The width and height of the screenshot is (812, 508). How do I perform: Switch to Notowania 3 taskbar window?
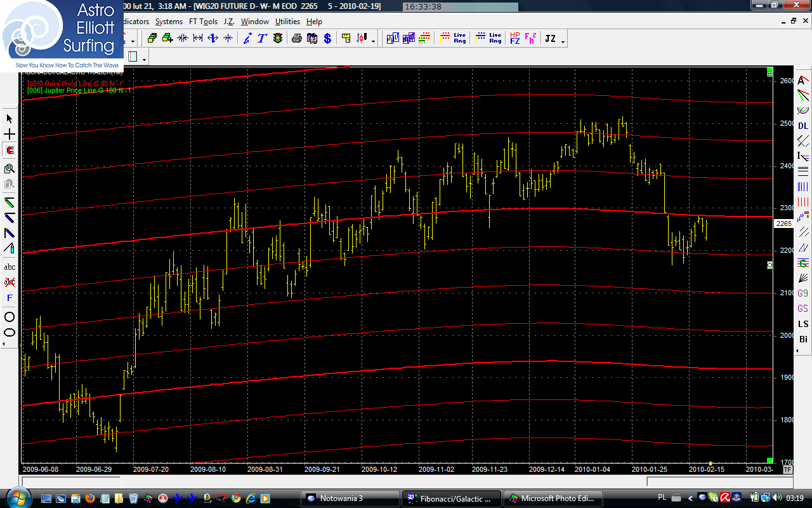pyautogui.click(x=349, y=498)
